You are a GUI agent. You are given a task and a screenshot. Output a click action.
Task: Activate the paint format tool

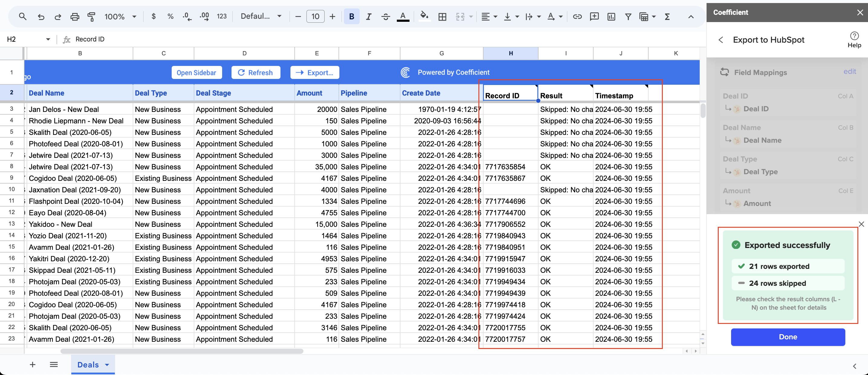point(91,16)
